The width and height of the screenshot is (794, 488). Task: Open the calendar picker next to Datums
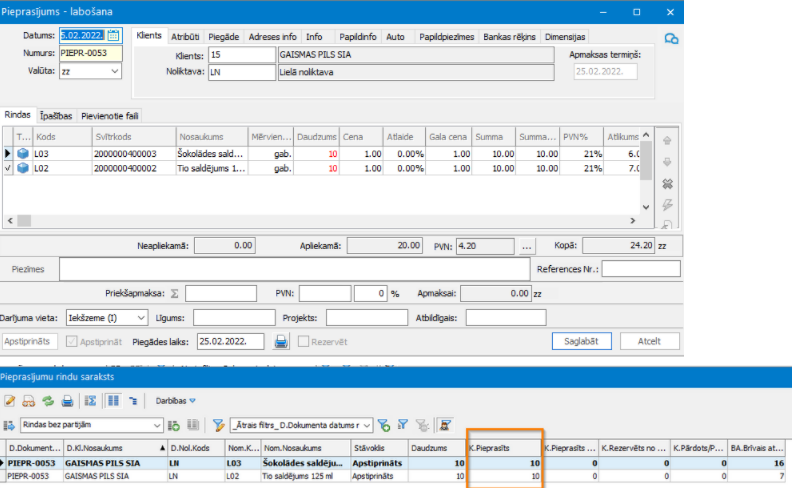click(113, 35)
